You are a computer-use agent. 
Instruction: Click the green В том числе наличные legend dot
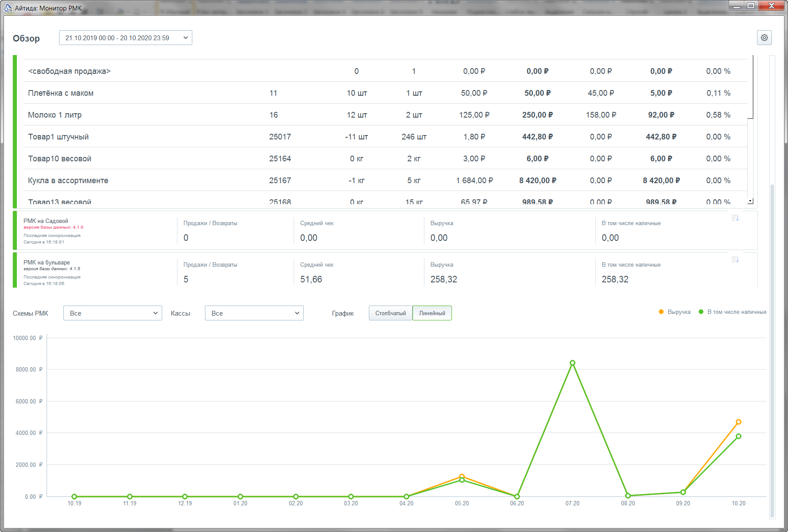tap(701, 312)
